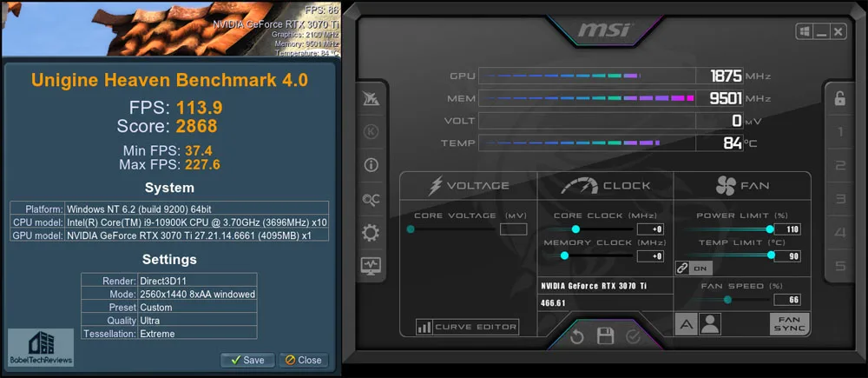The height and width of the screenshot is (378, 868).
Task: Click the NVIDIA GeForce RTX 3070 Ti label in Afterburner
Action: pyautogui.click(x=595, y=286)
